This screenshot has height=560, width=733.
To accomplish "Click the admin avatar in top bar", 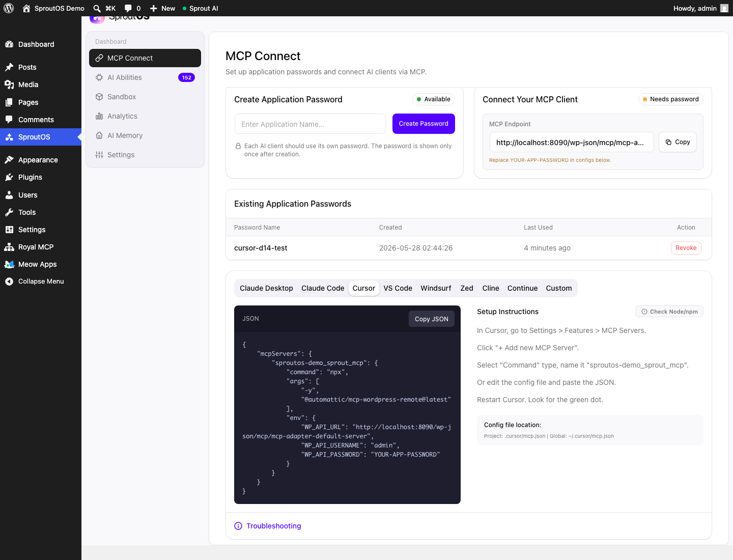I will [x=724, y=8].
